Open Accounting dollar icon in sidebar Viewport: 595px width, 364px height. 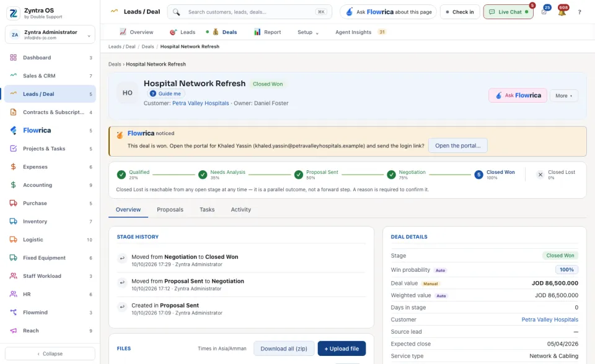[13, 185]
